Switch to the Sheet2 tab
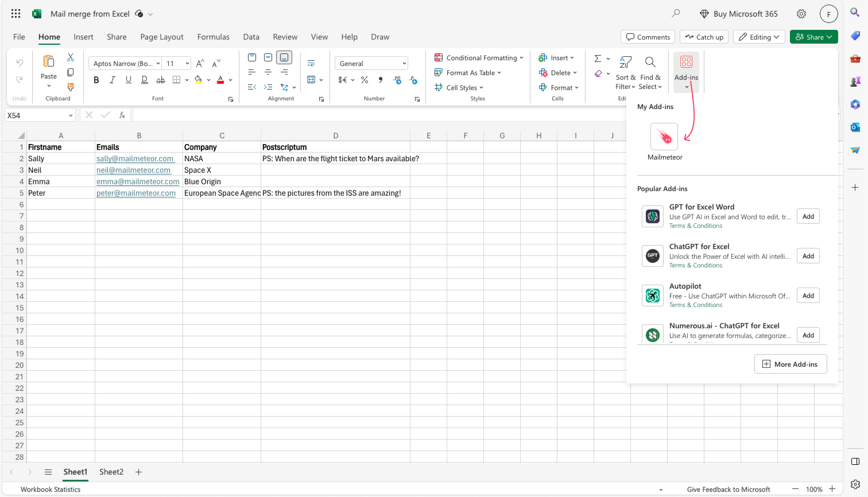Screen dimensions: 868x497 click(x=111, y=472)
